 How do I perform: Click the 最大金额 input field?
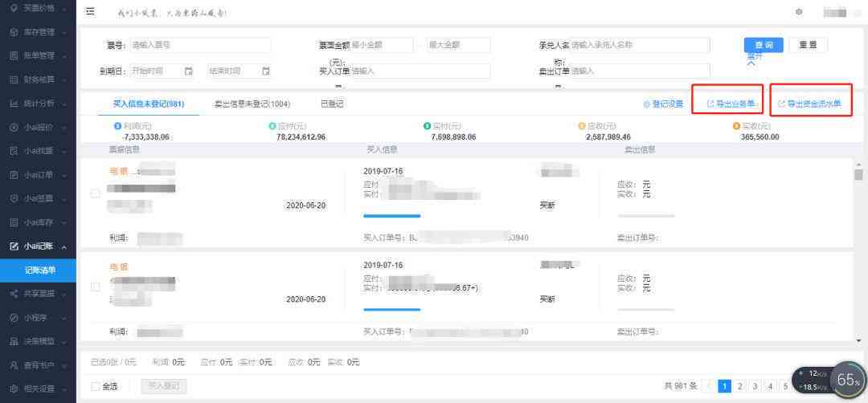(458, 45)
